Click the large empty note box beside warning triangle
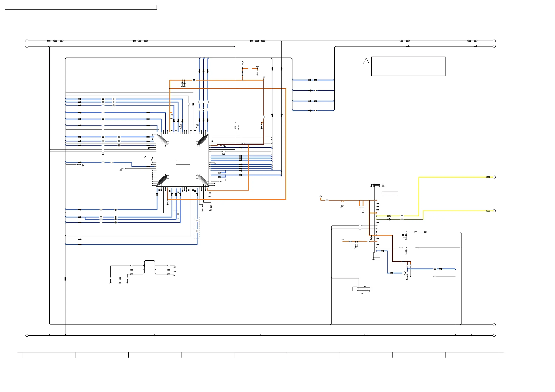The image size is (555, 392). tap(408, 66)
